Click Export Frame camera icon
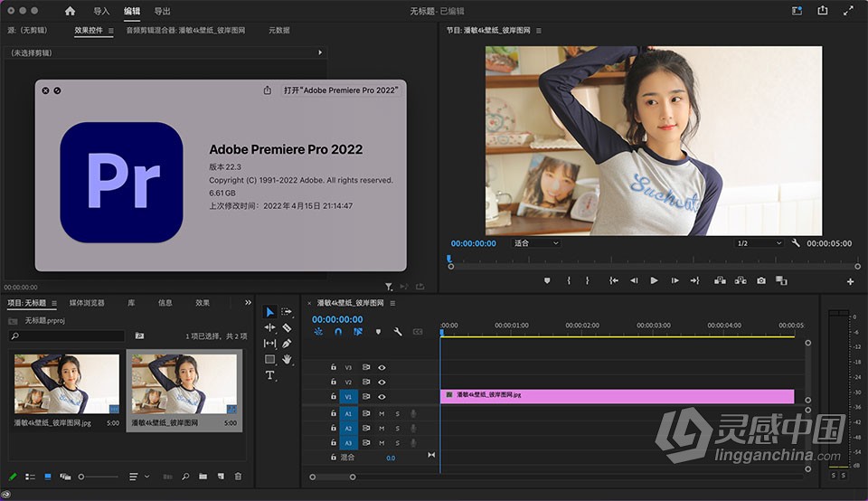This screenshot has height=501, width=868. 761,280
